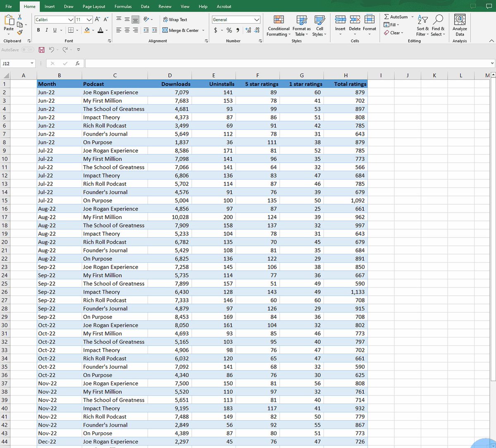Toggle Bottom Align button
This screenshot has height=448, width=496.
(x=136, y=19)
